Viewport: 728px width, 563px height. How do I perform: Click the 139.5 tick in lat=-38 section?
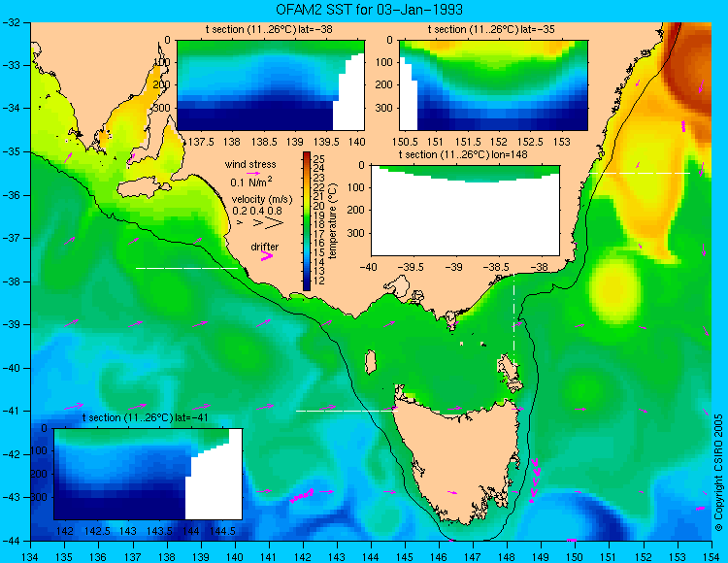[325, 142]
